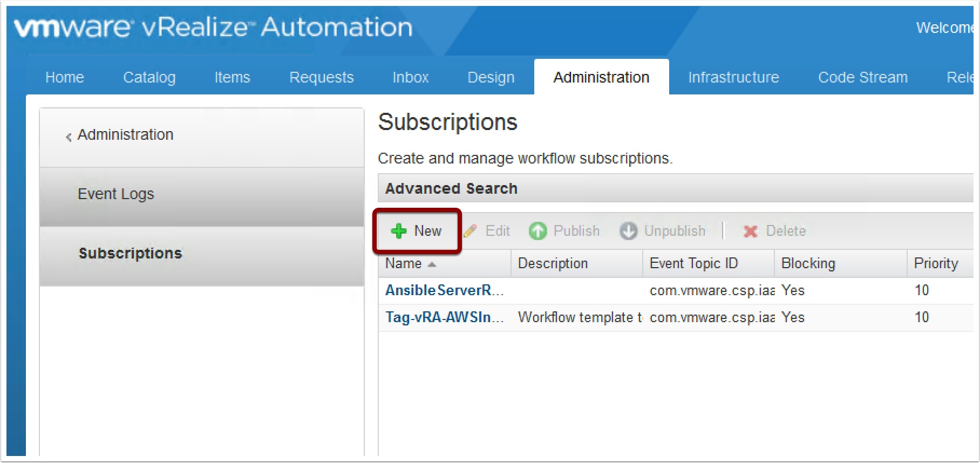Select Subscriptions in the sidebar

point(130,253)
